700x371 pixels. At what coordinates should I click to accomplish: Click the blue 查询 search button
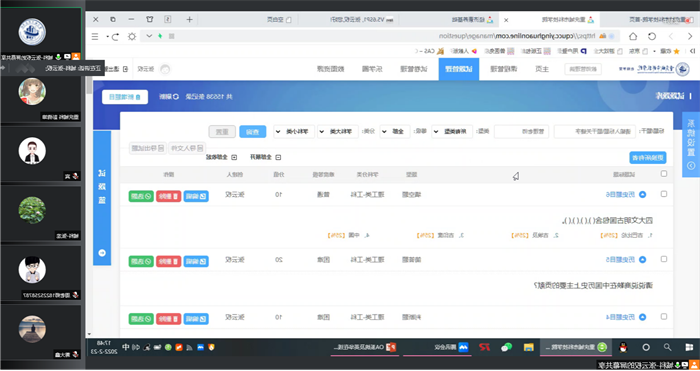point(253,132)
